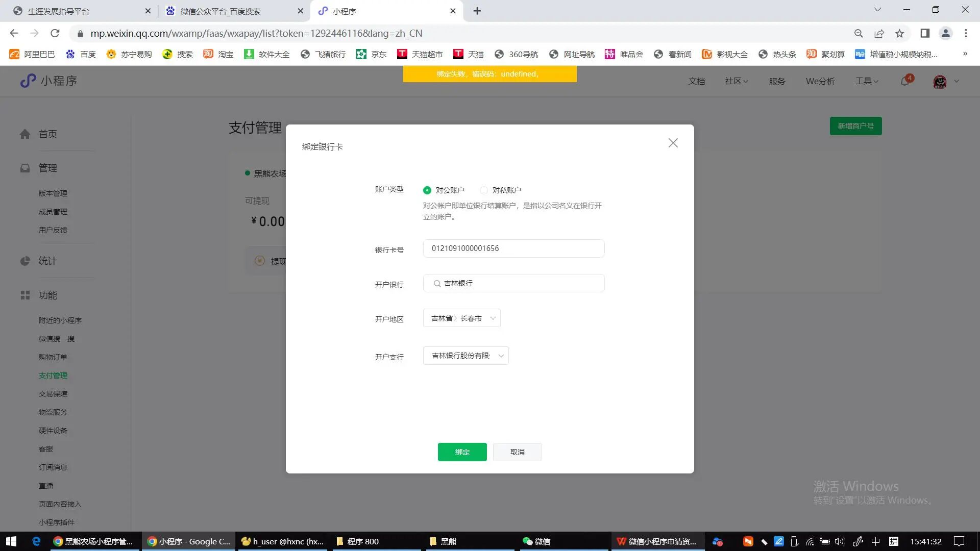The width and height of the screenshot is (980, 551).
Task: Click the green 绑定 button
Action: click(x=462, y=452)
